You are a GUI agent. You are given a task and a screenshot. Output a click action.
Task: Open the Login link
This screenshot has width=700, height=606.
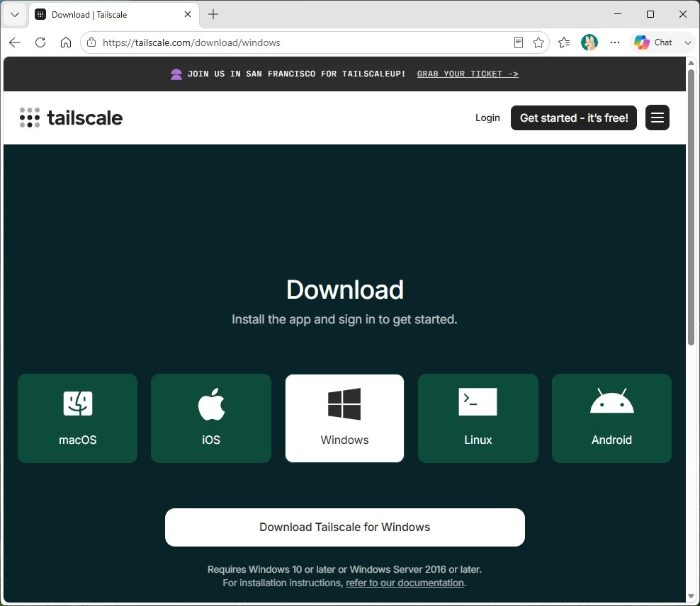487,118
